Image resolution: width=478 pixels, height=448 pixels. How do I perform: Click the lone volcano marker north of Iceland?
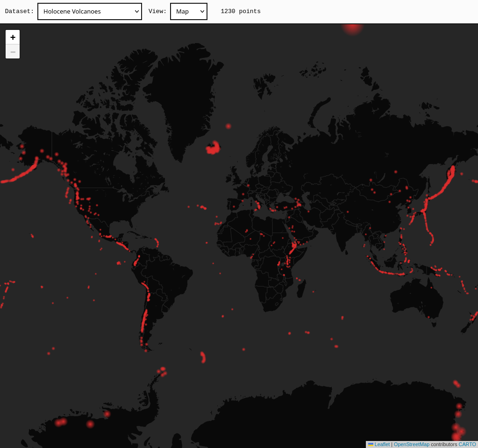pyautogui.click(x=228, y=126)
